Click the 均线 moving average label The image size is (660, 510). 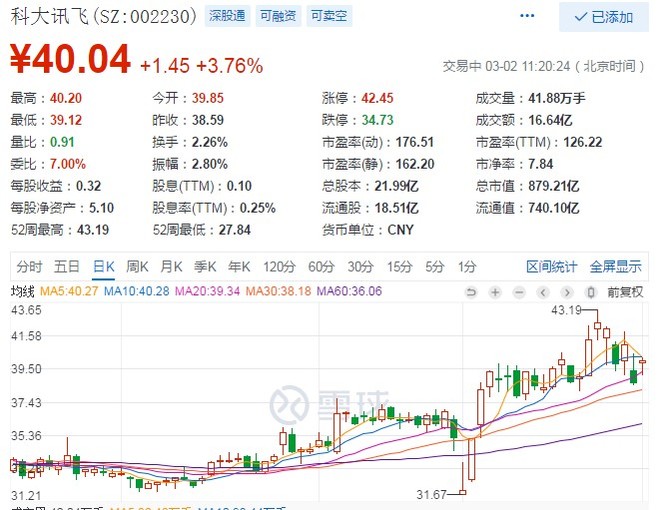(x=23, y=291)
